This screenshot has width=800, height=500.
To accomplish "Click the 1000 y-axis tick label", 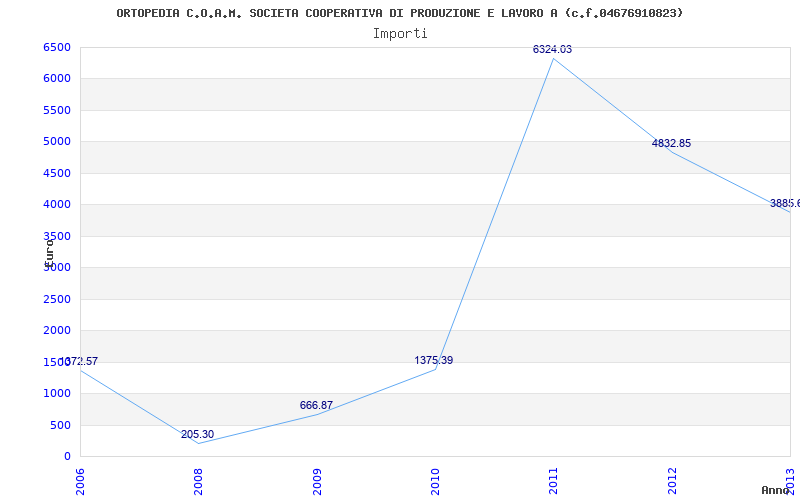I will point(57,393).
